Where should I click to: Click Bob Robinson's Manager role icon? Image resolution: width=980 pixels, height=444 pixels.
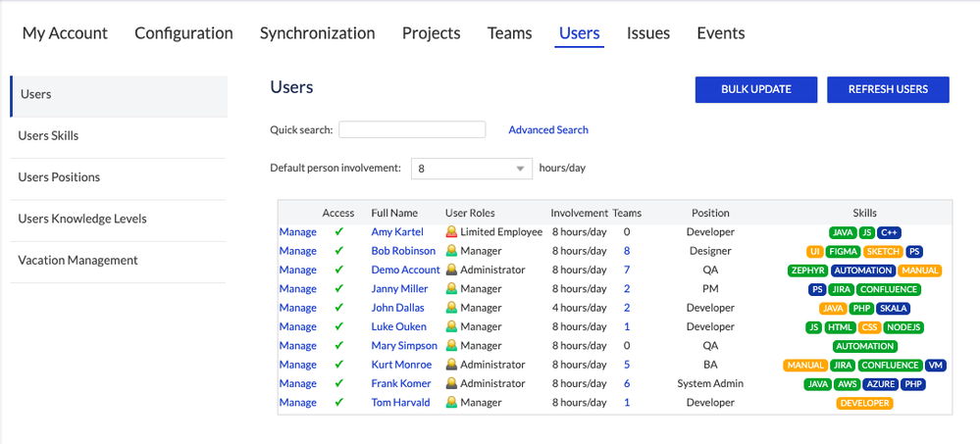tap(451, 251)
